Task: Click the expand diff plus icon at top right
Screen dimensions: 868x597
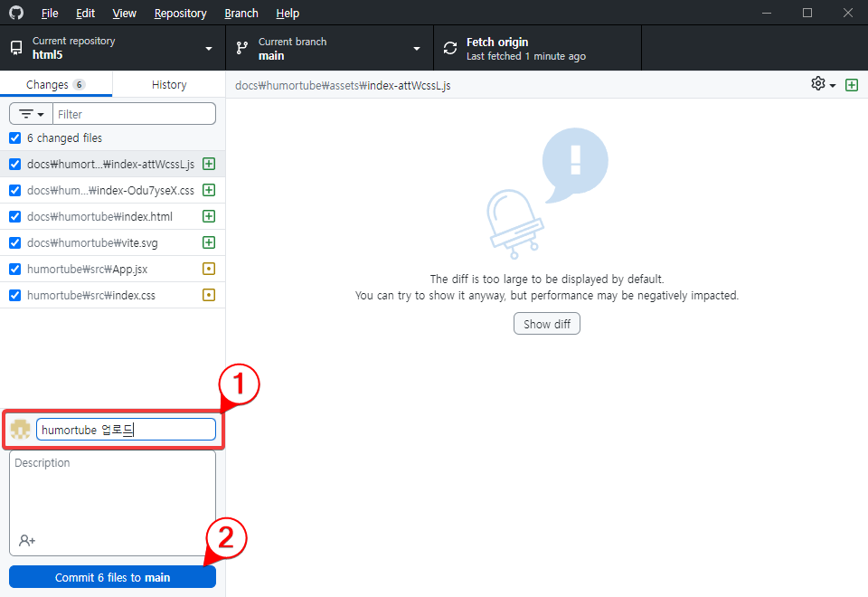Action: point(851,84)
